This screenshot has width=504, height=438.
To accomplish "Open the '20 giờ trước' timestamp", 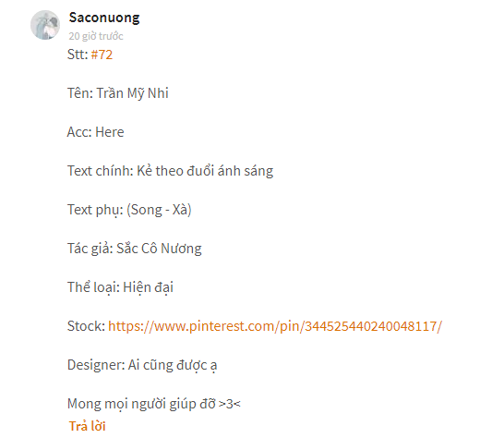I will (96, 36).
